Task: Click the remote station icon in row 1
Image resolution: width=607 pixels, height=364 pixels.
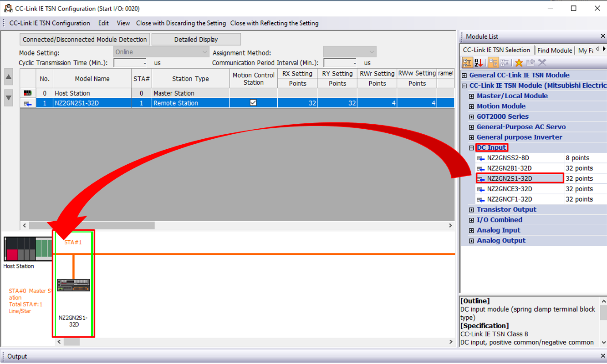Action: (x=27, y=104)
